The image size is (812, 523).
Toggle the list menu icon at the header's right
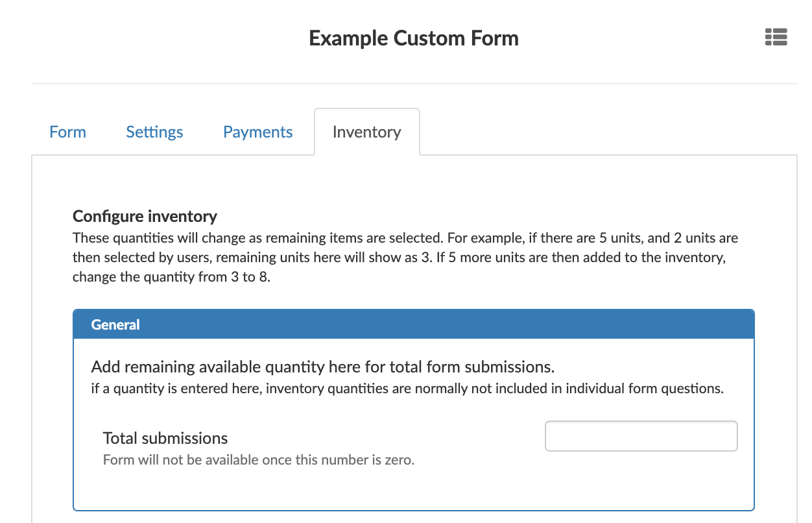click(x=776, y=37)
